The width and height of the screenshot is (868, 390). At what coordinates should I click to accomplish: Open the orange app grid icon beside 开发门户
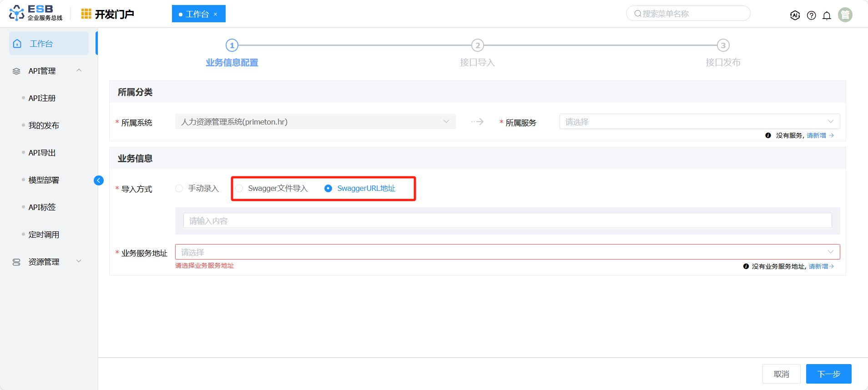coord(86,14)
